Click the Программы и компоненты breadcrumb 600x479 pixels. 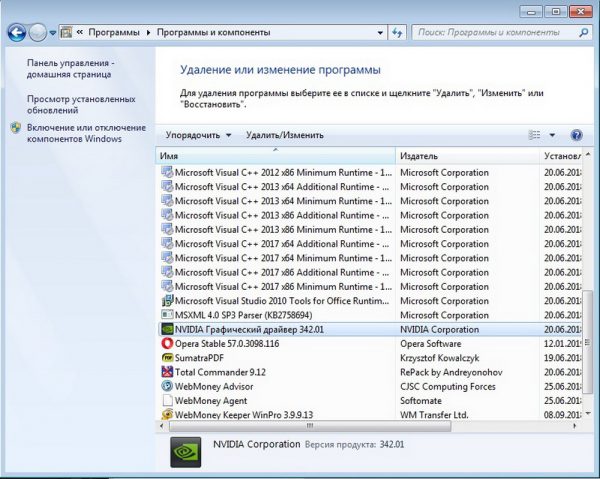pyautogui.click(x=214, y=33)
